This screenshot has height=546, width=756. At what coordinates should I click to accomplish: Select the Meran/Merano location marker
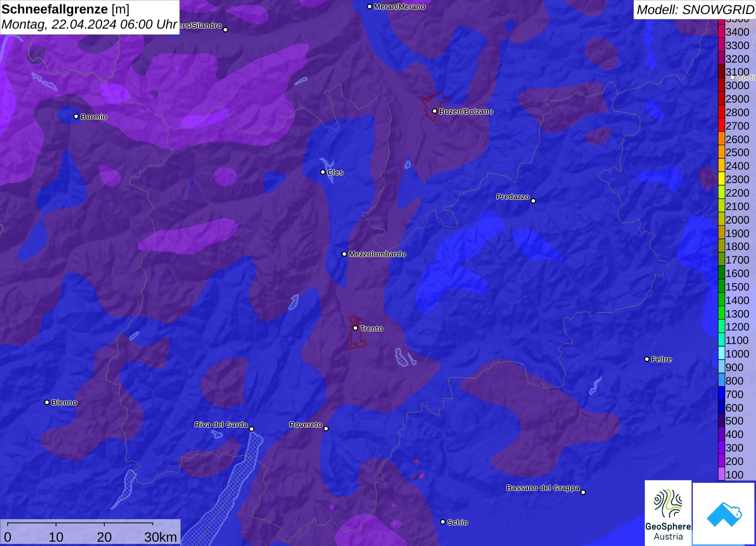pyautogui.click(x=369, y=6)
